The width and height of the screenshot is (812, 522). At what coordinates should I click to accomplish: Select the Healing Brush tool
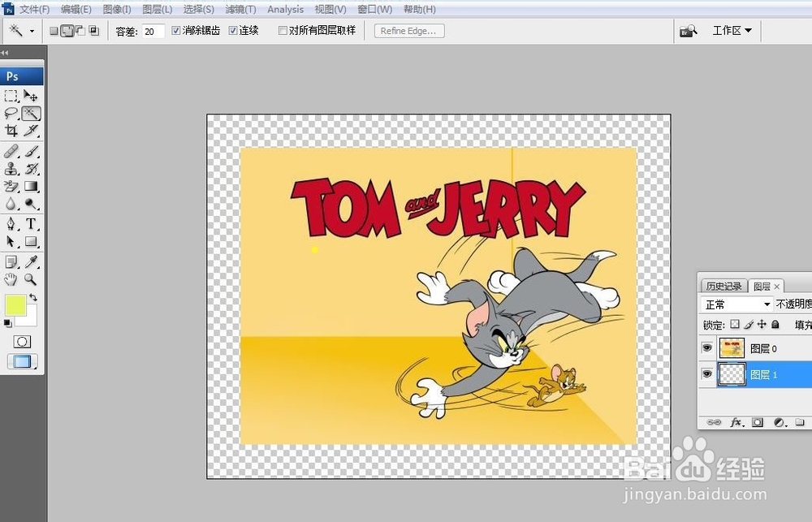[x=11, y=151]
